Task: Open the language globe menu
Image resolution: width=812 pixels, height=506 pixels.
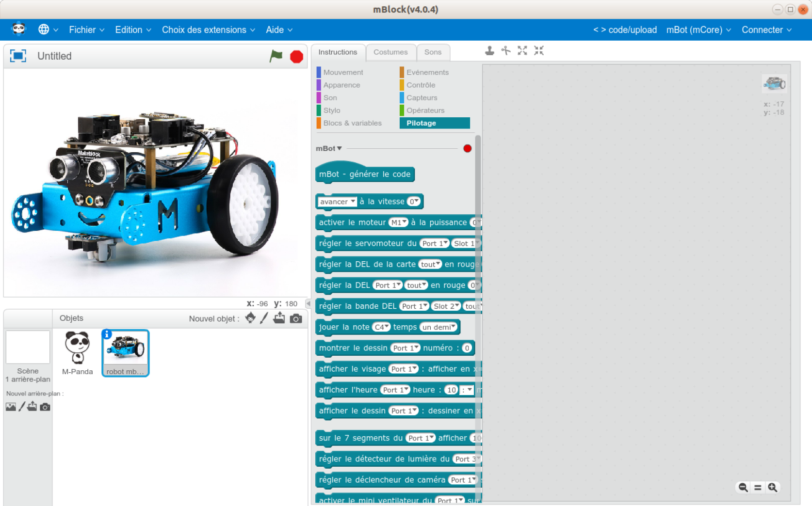Action: point(48,30)
